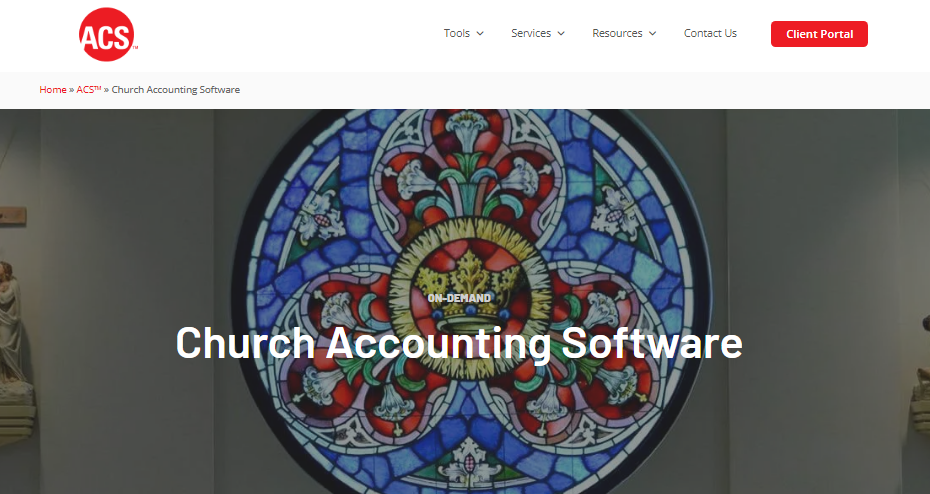This screenshot has width=930, height=494.
Task: Follow the ACS™ breadcrumb link
Action: pyautogui.click(x=89, y=90)
